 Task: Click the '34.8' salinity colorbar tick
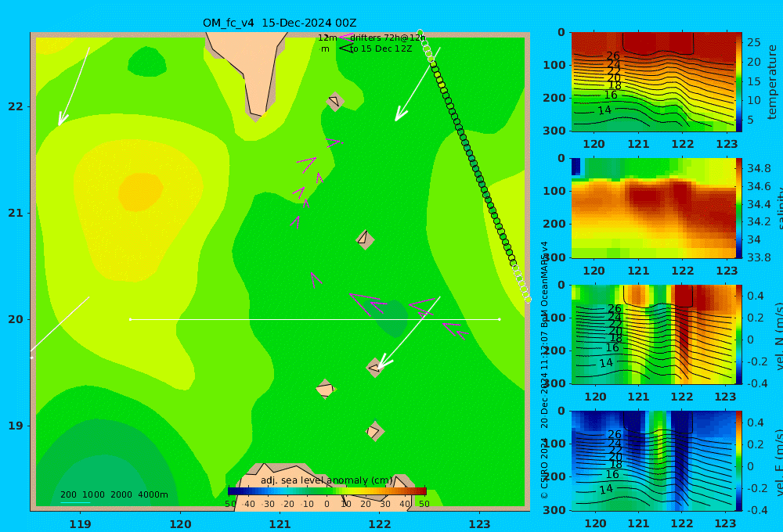pyautogui.click(x=759, y=168)
